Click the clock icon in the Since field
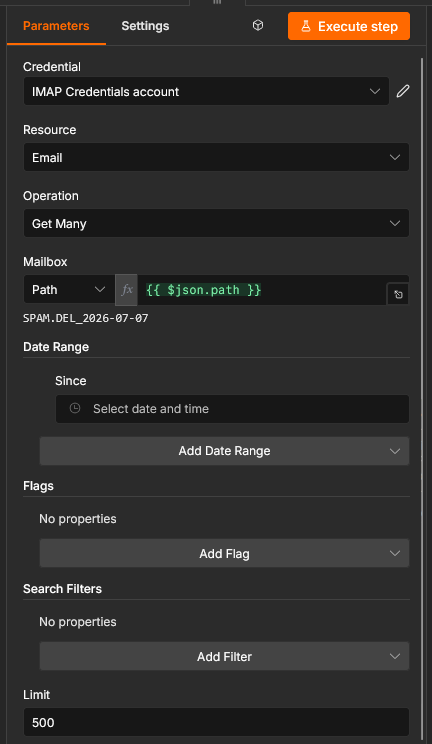 coord(75,408)
